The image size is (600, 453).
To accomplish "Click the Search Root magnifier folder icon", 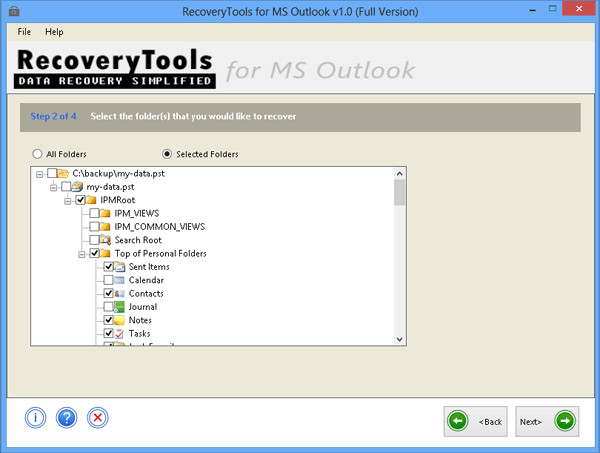I will pos(105,240).
